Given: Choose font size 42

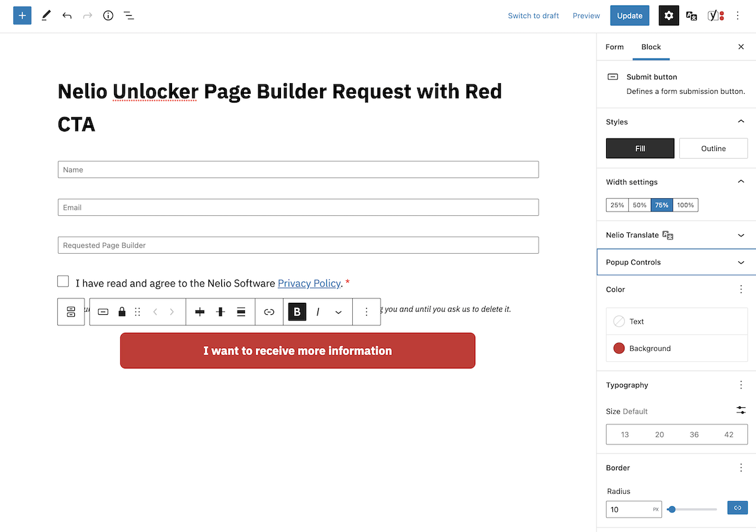Looking at the screenshot, I should coord(729,434).
